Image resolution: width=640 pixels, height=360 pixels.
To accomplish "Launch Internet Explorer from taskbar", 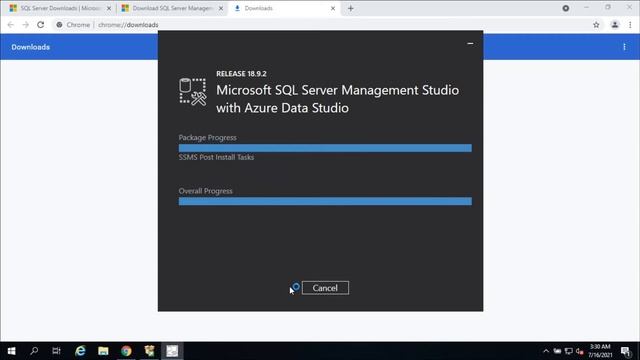I will [80, 351].
